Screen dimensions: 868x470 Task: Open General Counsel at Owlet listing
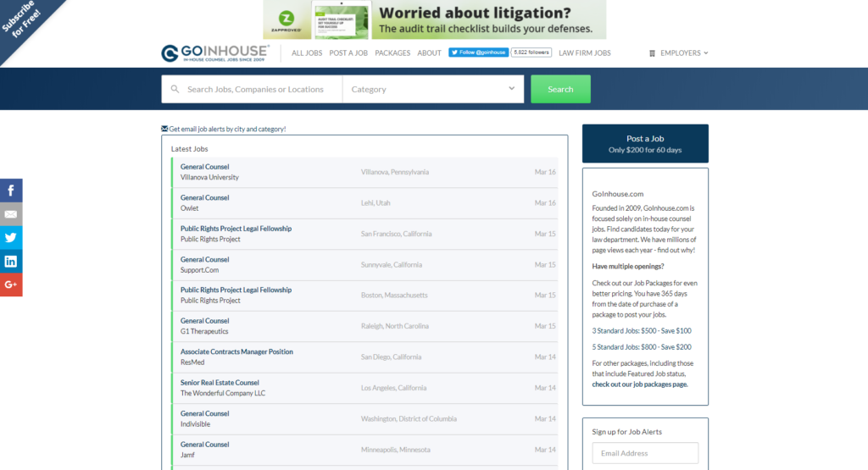[364, 203]
